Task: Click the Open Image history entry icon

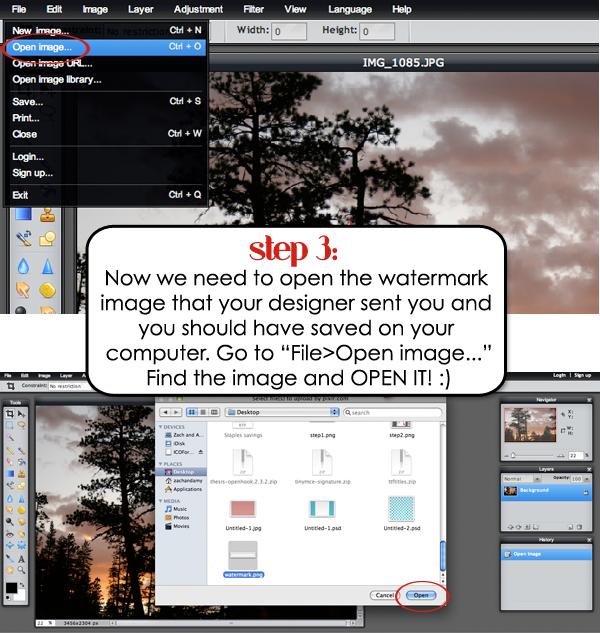Action: (x=508, y=554)
